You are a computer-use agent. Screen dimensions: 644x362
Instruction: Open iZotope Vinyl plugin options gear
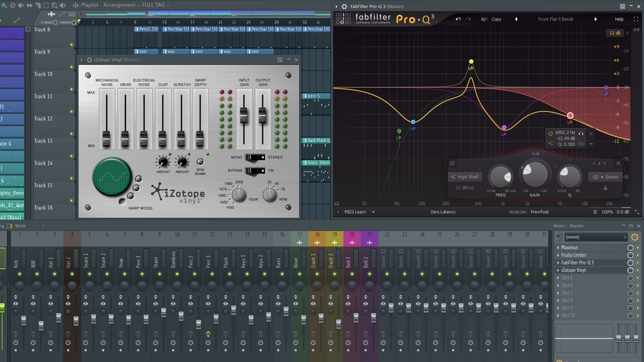click(89, 60)
